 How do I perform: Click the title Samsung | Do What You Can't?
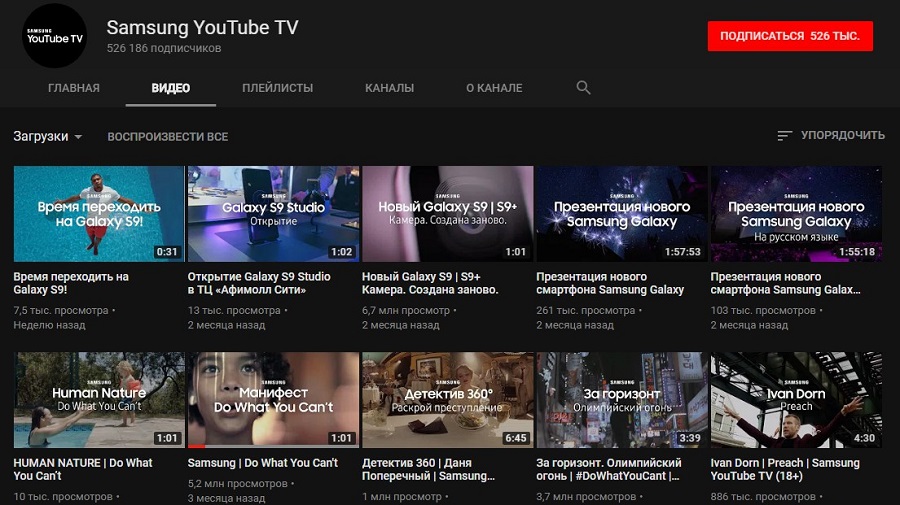263,463
